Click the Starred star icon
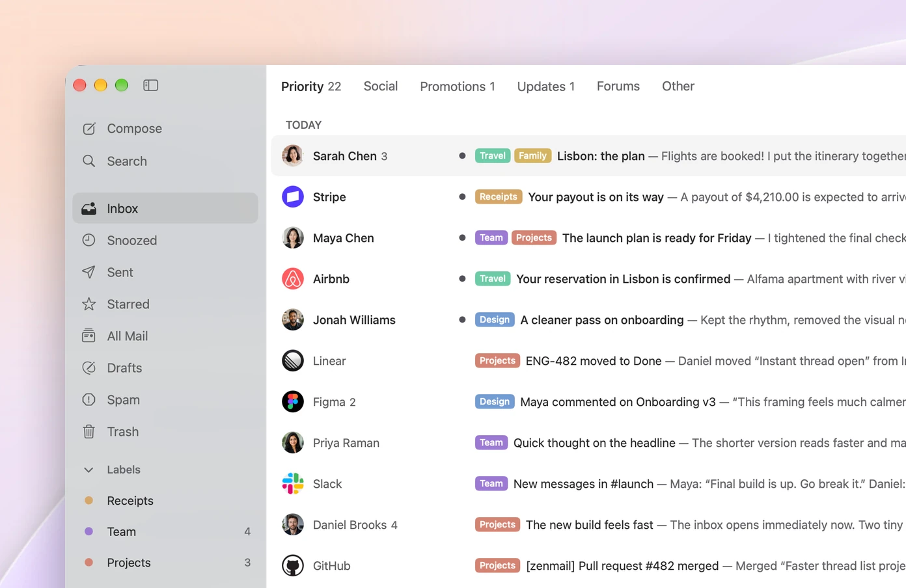 point(89,304)
